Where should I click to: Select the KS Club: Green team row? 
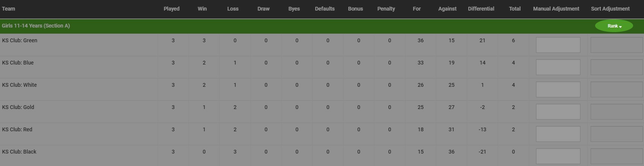click(x=322, y=45)
